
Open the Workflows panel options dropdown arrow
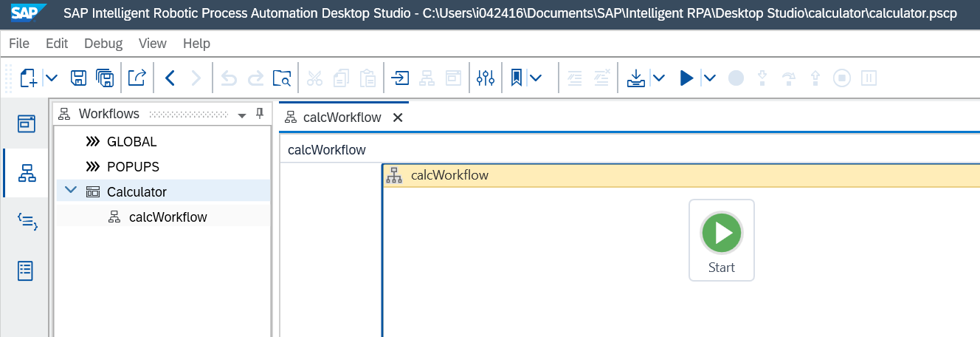coord(241,115)
